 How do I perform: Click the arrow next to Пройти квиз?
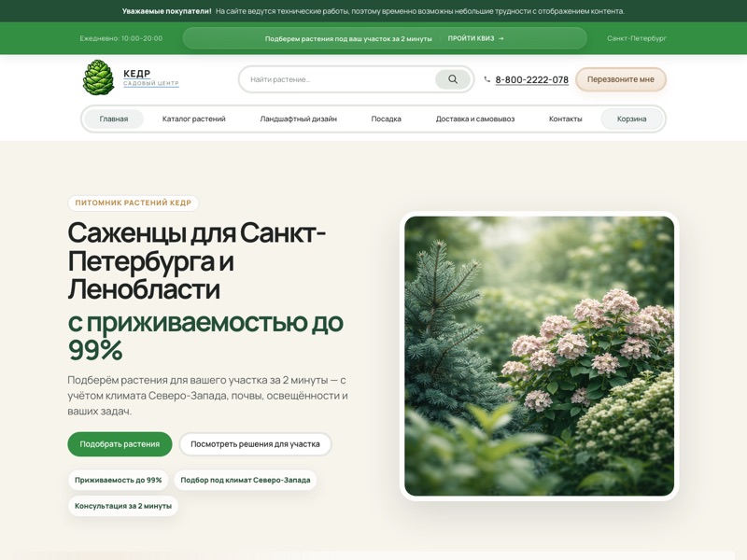(x=500, y=38)
